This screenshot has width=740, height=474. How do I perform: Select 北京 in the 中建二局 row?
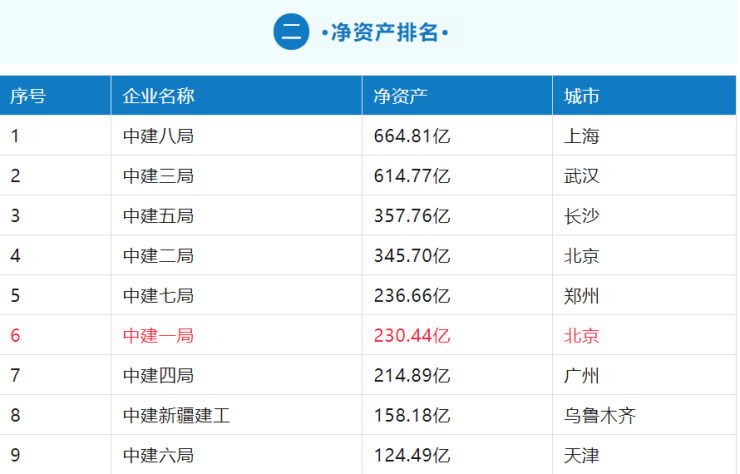pos(581,256)
